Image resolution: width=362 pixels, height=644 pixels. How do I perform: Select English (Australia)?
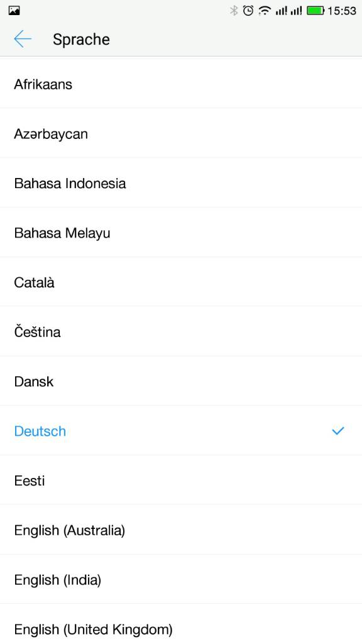click(x=181, y=530)
